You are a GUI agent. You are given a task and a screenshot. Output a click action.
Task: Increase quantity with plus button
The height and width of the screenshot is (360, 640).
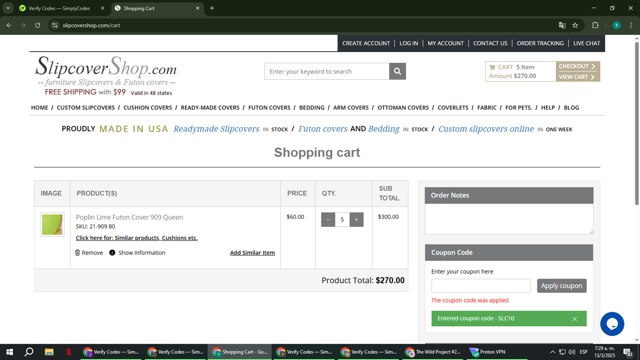pos(356,220)
